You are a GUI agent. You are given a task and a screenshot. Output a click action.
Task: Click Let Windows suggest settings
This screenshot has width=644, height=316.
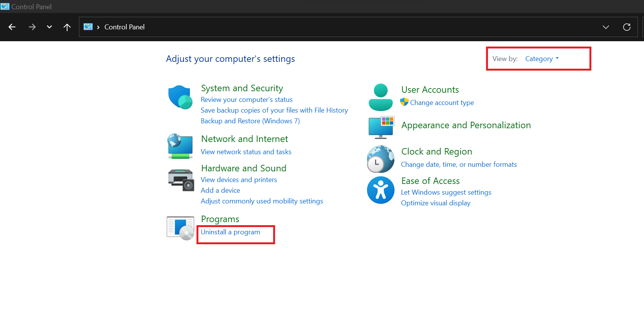pos(446,192)
